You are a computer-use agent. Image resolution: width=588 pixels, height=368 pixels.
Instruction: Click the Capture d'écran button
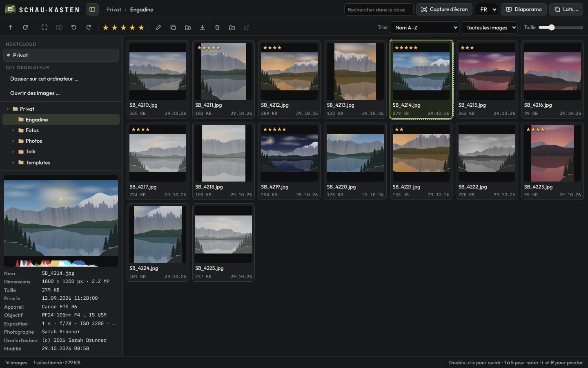pyautogui.click(x=444, y=9)
